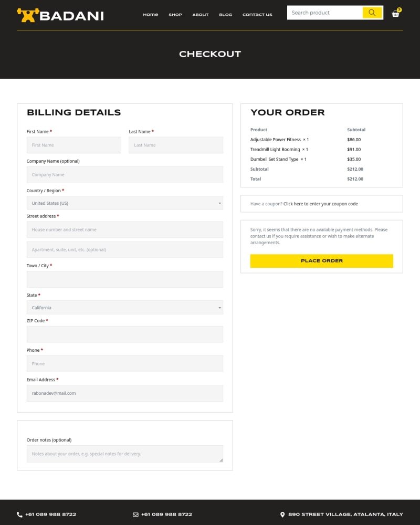The height and width of the screenshot is (525, 420).
Task: Open the Contact Us menu link
Action: (257, 15)
